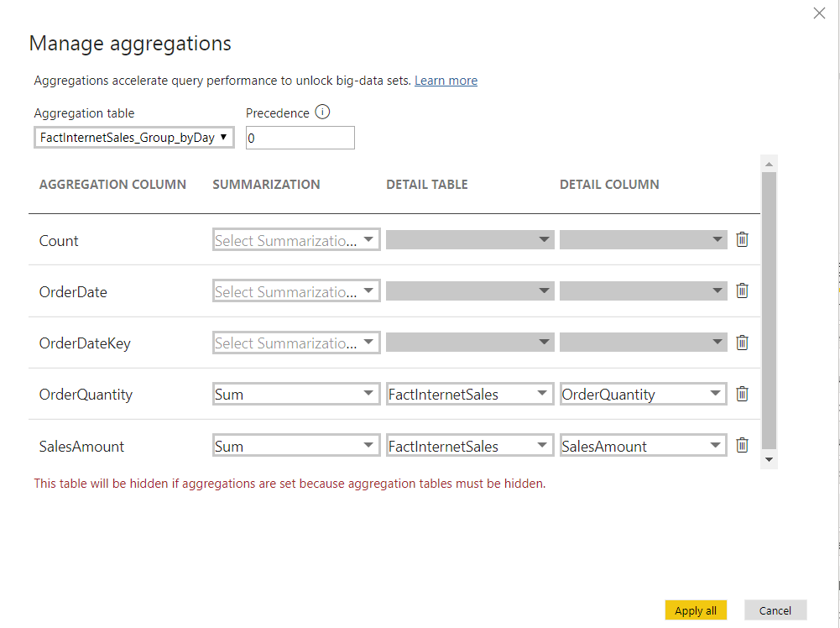Viewport: 840px width, 628px height.
Task: Click the Learn more link
Action: 446,81
